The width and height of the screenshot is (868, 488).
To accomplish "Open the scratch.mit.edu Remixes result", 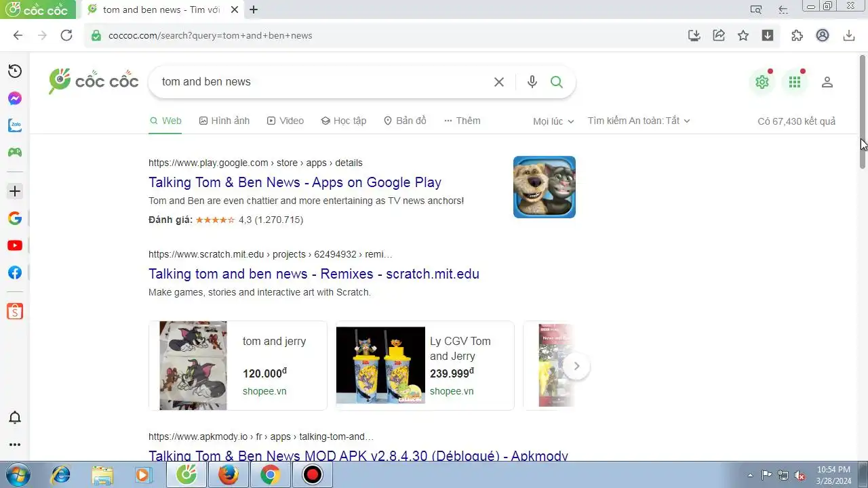I will pyautogui.click(x=314, y=274).
